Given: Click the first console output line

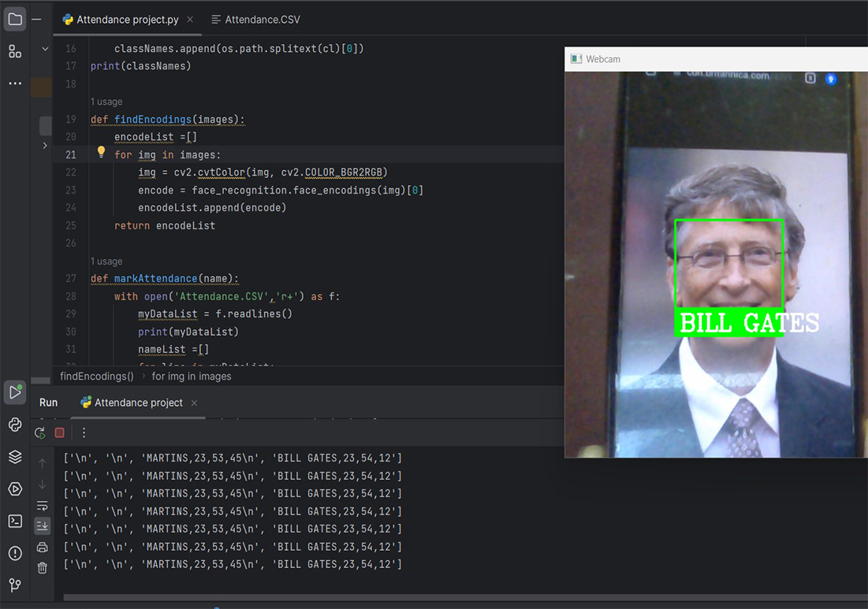Looking at the screenshot, I should pyautogui.click(x=233, y=458).
